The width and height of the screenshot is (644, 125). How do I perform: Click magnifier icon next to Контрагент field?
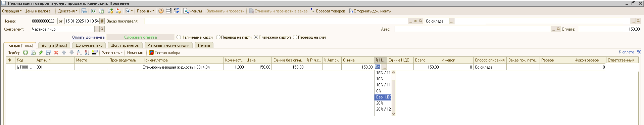(102, 29)
